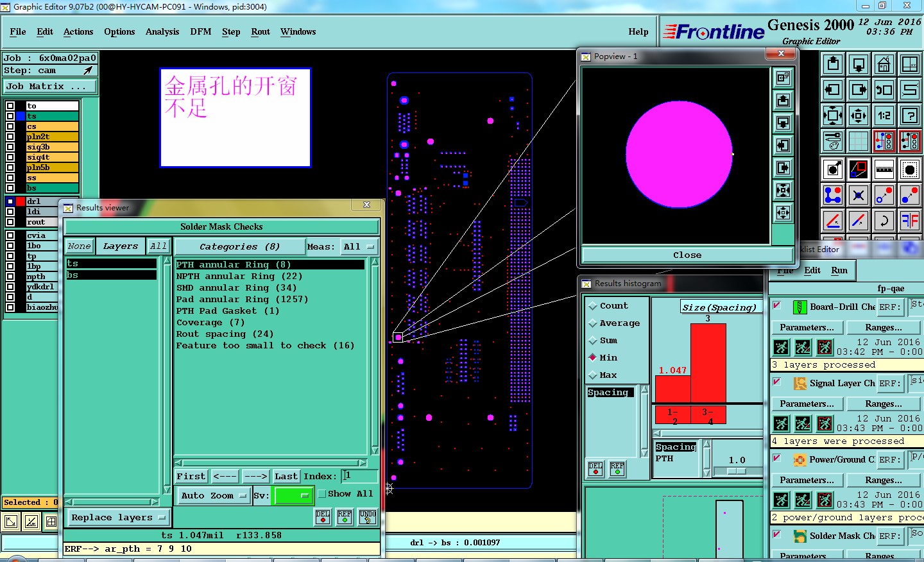Image resolution: width=924 pixels, height=562 pixels.
Task: Click the mirror F flip icon
Action: point(910,221)
